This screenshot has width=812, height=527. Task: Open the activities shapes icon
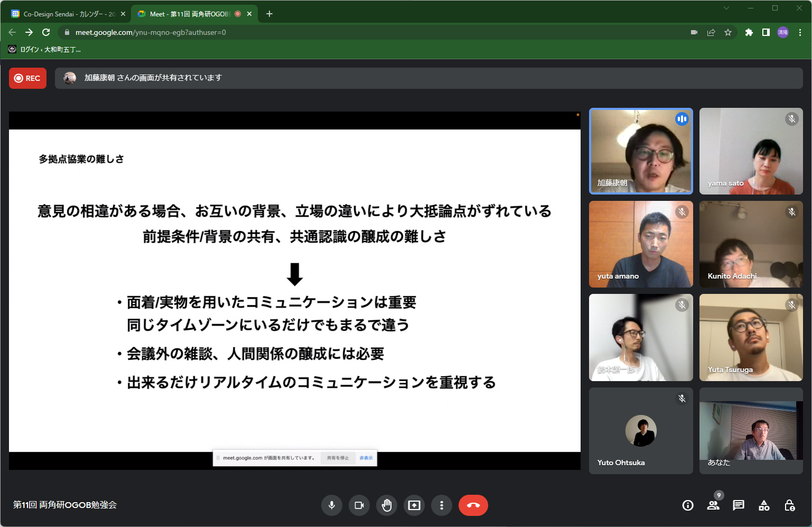764,505
